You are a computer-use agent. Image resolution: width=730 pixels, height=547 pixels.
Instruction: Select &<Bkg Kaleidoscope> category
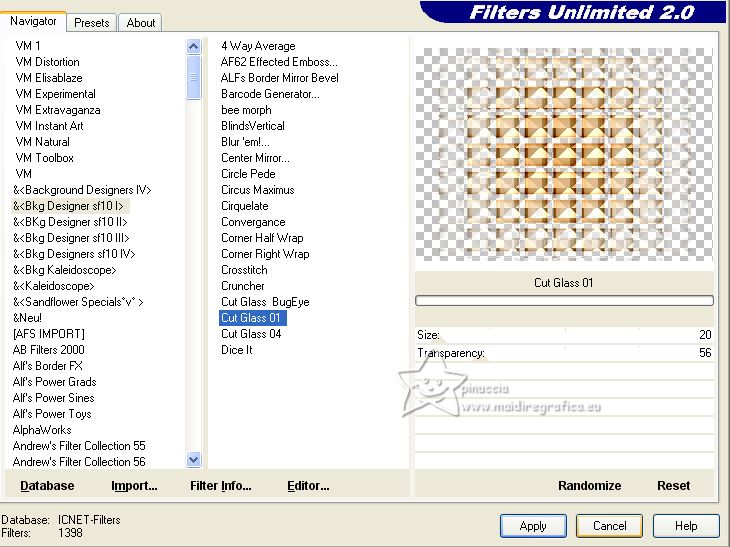pos(64,270)
